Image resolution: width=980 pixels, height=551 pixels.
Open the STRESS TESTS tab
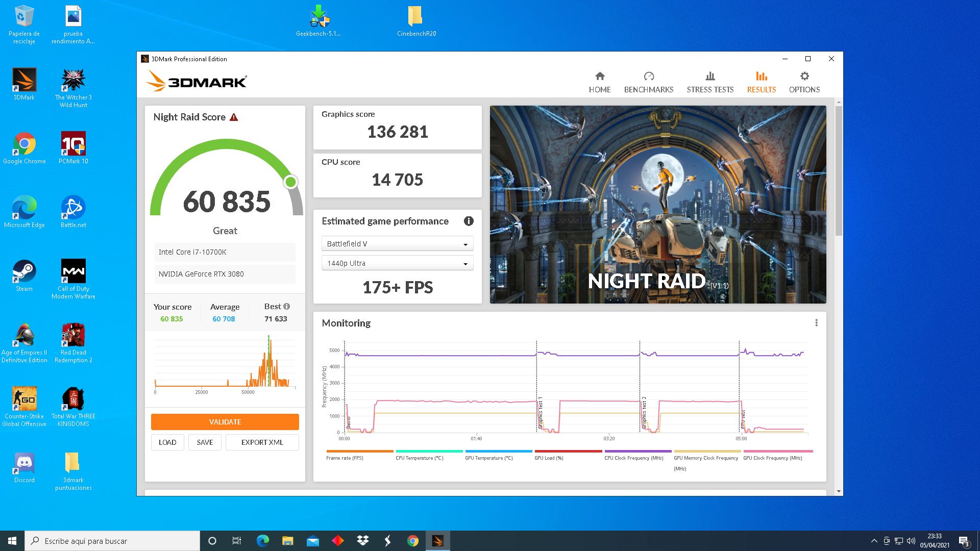(x=710, y=82)
